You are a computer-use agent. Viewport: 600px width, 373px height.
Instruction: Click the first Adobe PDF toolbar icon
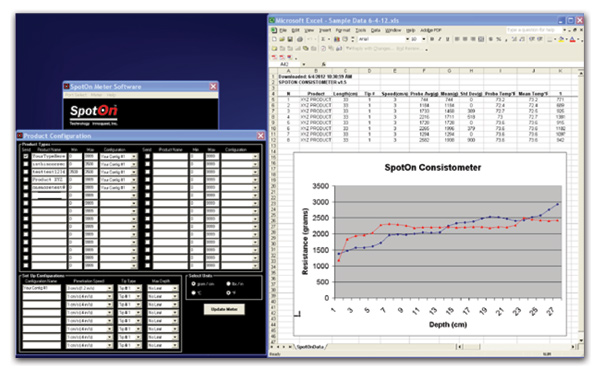tap(274, 57)
